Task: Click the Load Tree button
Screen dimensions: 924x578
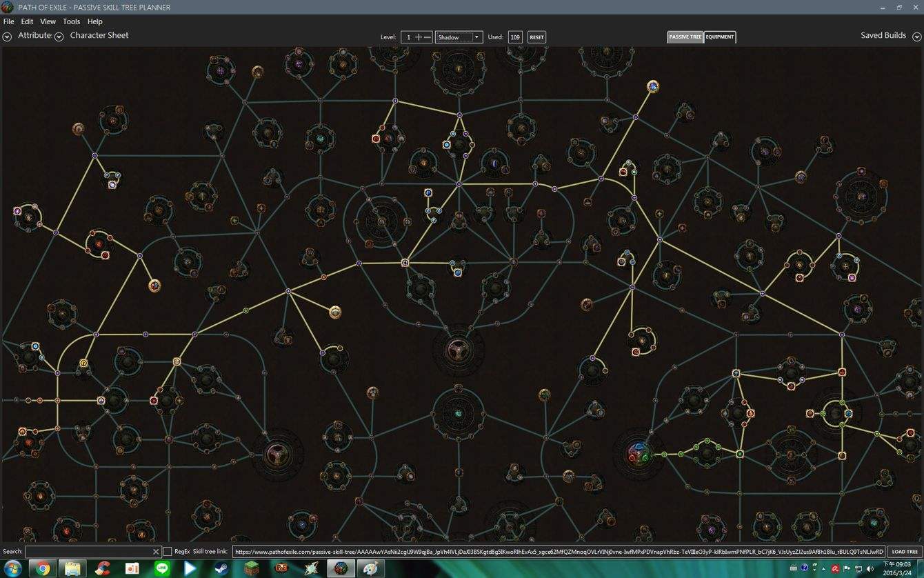Action: [904, 552]
